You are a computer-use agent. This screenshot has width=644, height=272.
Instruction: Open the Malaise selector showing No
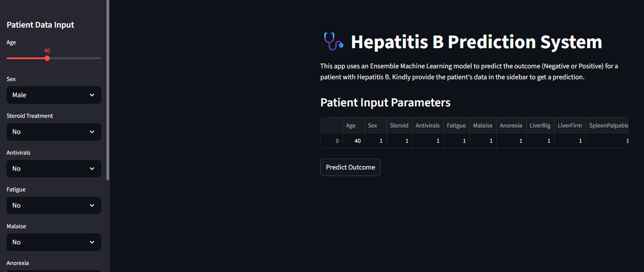coord(53,242)
